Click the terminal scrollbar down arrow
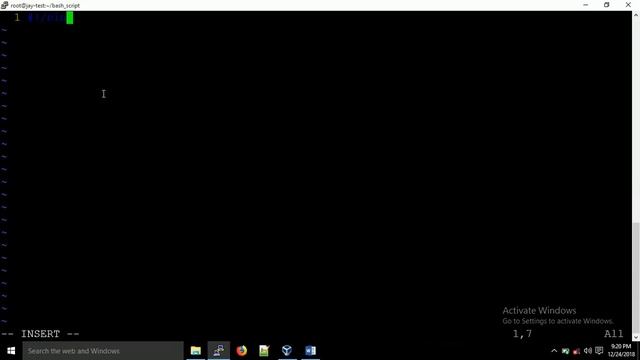 (x=636, y=338)
